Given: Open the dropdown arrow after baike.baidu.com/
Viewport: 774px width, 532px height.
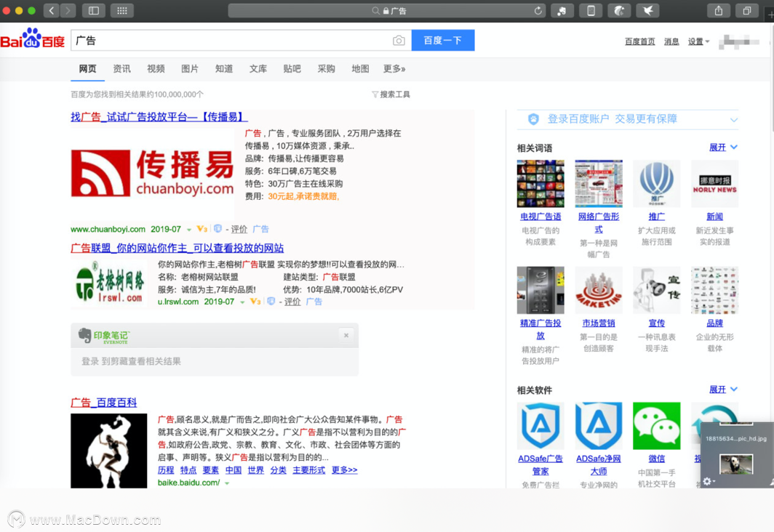Looking at the screenshot, I should coord(227,483).
